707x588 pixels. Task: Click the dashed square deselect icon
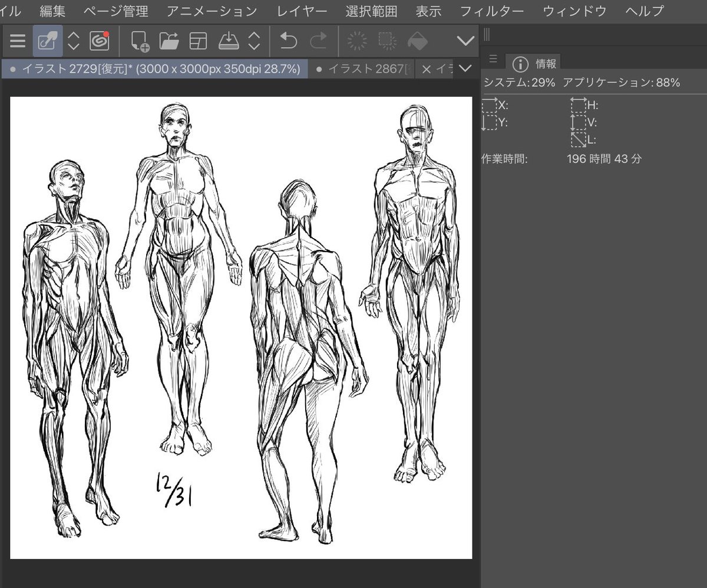(x=386, y=41)
